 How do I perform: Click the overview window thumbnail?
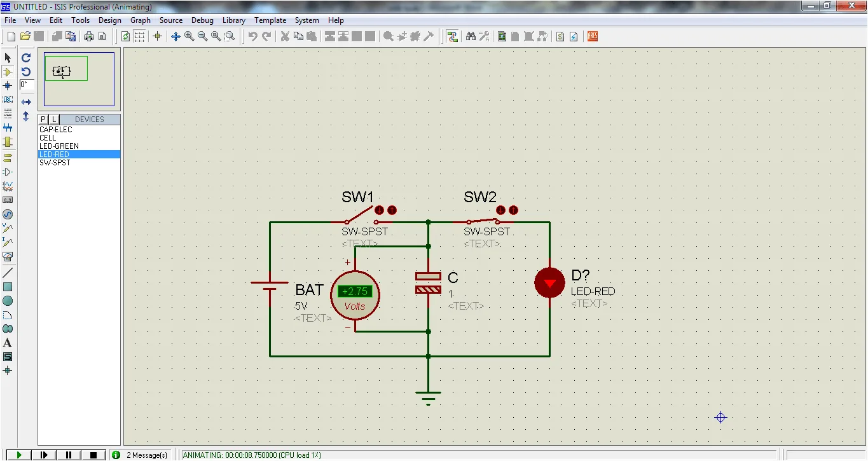coord(79,79)
